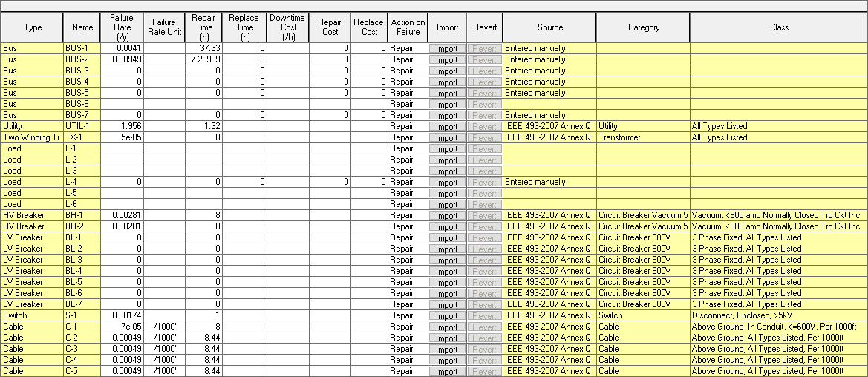Open Action on Failure cell for L-3
This screenshot has width=868, height=377.
coord(408,171)
